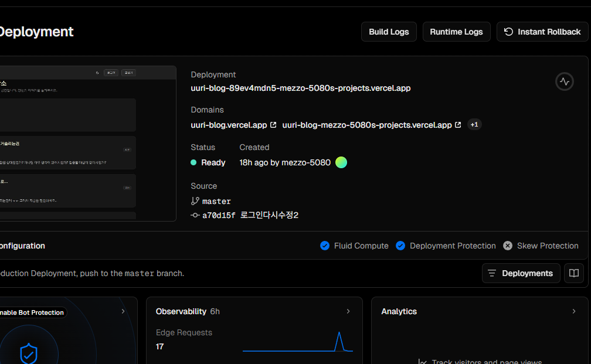The height and width of the screenshot is (364, 591).
Task: Open commit a70d15f details
Action: tap(219, 215)
